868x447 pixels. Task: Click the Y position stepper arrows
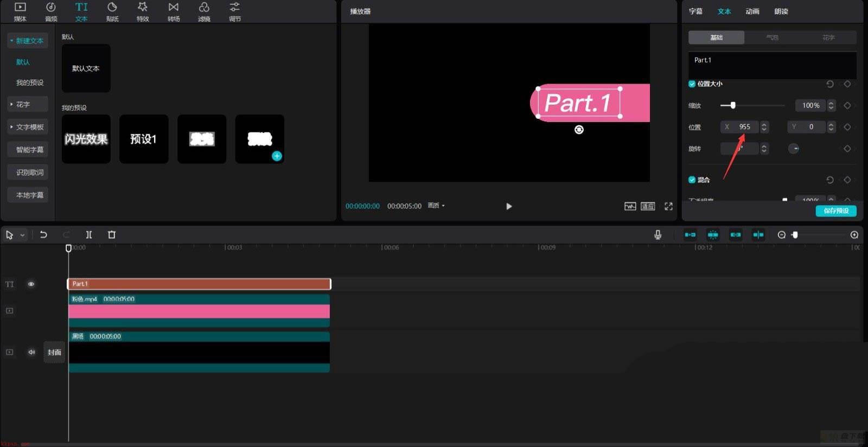pos(831,127)
